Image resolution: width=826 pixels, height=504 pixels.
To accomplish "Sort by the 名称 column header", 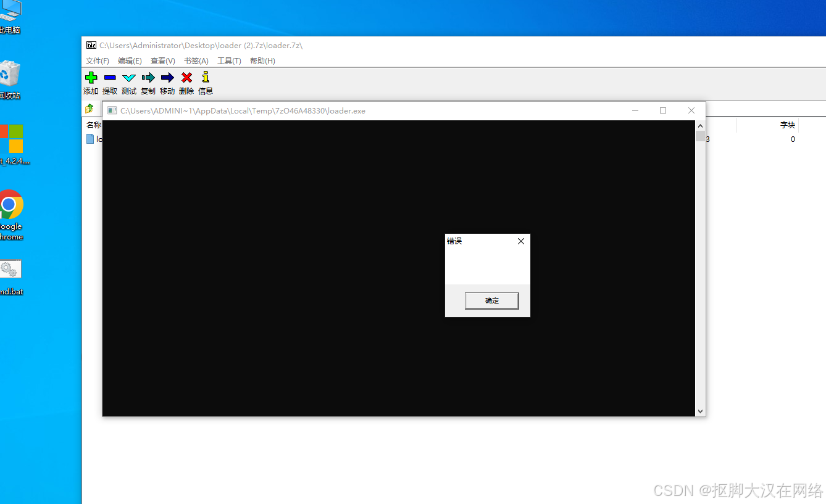I will pos(93,125).
